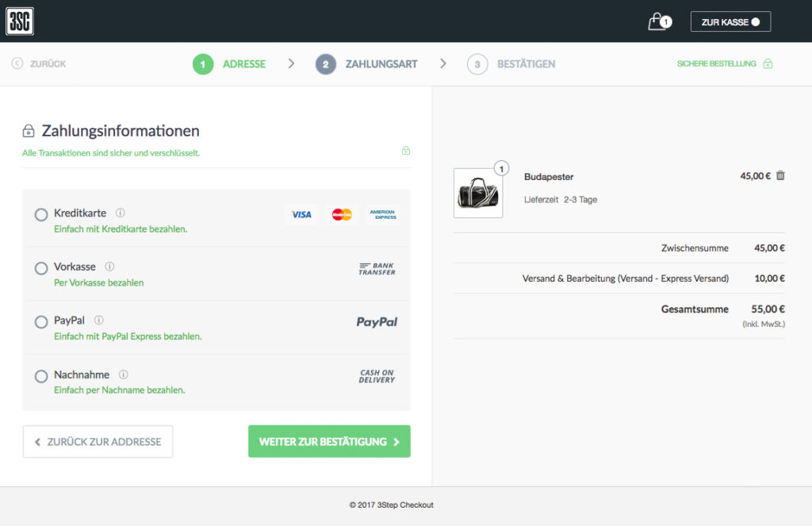The width and height of the screenshot is (812, 526).
Task: Click 'Einfach mit Kreditkarte bezahlen.' description
Action: pyautogui.click(x=121, y=229)
